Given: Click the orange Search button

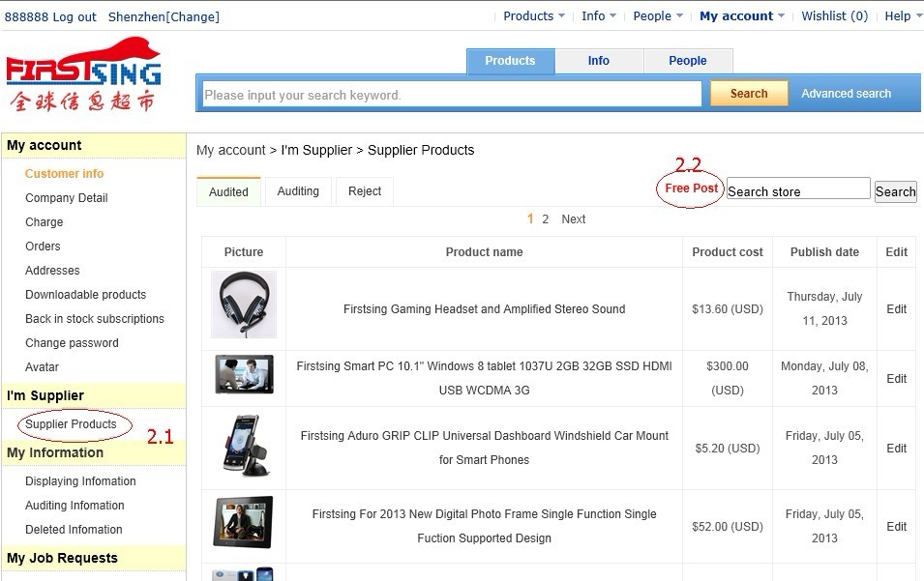Looking at the screenshot, I should pyautogui.click(x=749, y=94).
